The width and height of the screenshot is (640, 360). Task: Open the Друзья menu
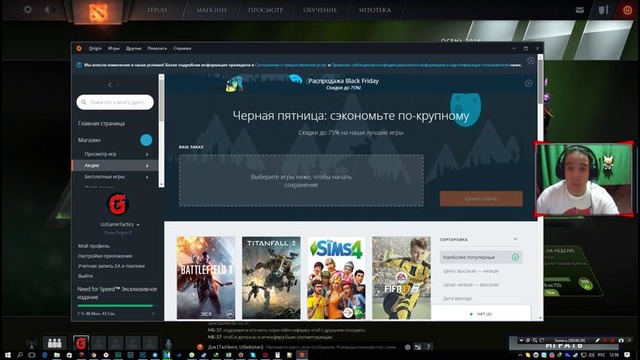[133, 48]
